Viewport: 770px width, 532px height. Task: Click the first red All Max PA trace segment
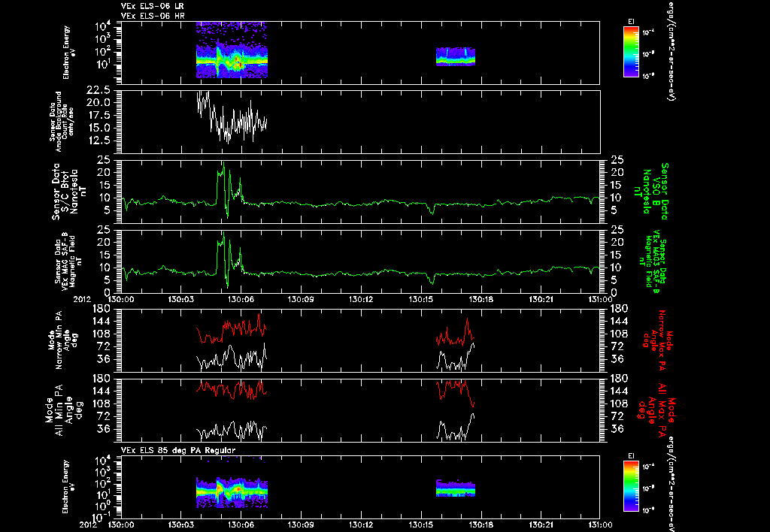pos(232,390)
